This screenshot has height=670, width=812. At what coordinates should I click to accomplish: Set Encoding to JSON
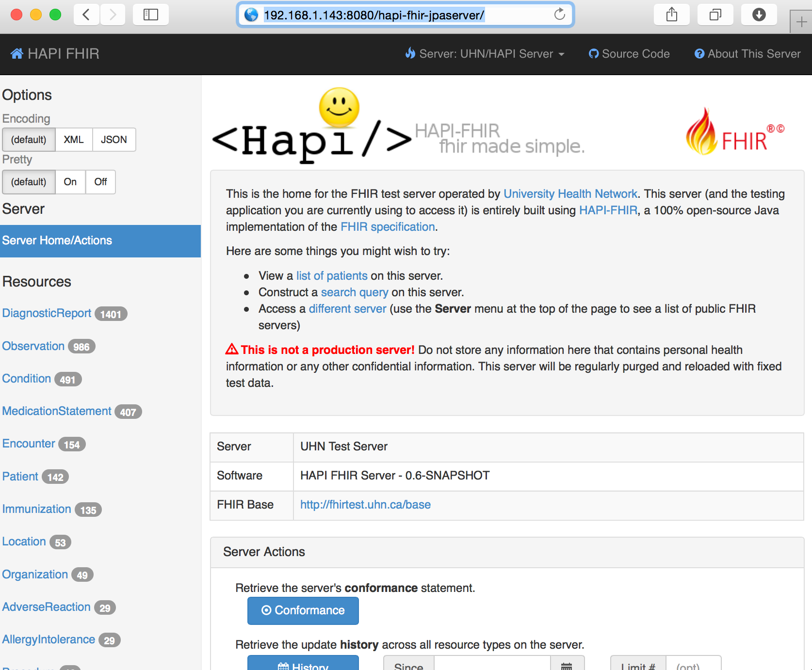(x=114, y=140)
